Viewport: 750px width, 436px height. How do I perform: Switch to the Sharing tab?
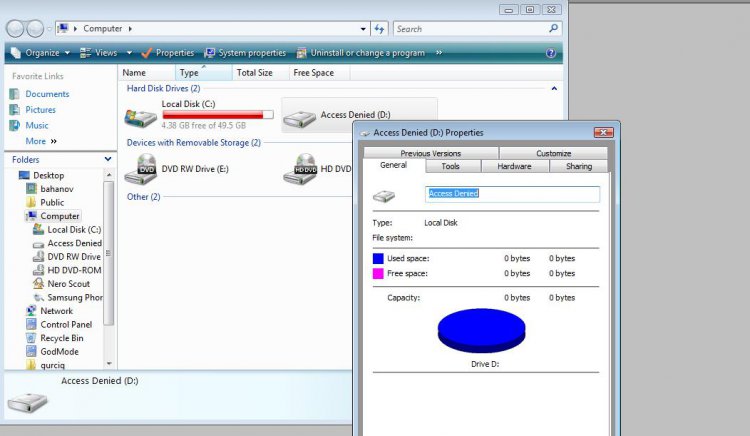578,167
